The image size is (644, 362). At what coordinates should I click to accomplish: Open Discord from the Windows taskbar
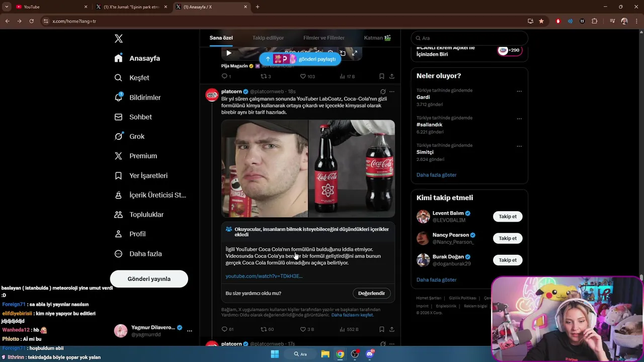click(x=370, y=354)
